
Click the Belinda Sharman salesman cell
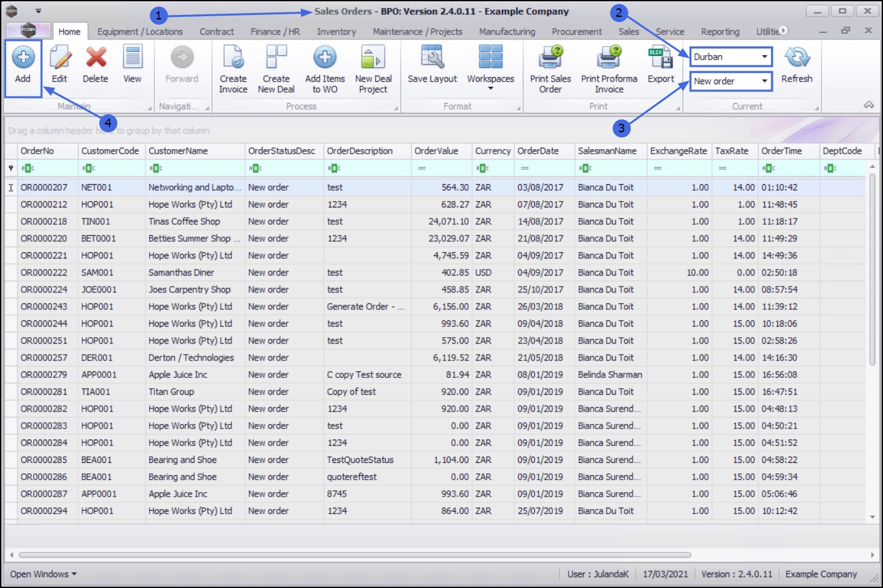coord(610,375)
